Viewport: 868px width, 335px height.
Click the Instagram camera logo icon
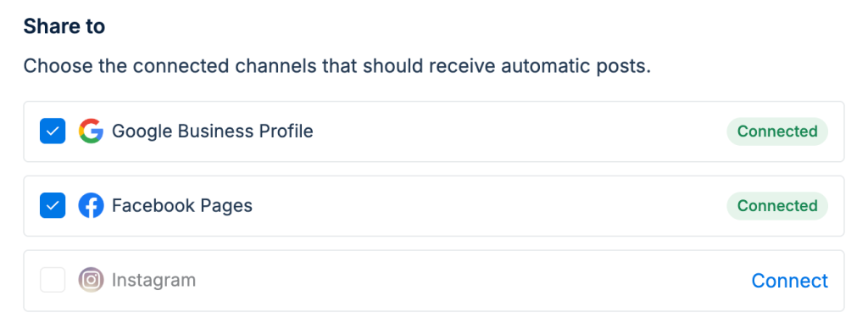click(91, 280)
